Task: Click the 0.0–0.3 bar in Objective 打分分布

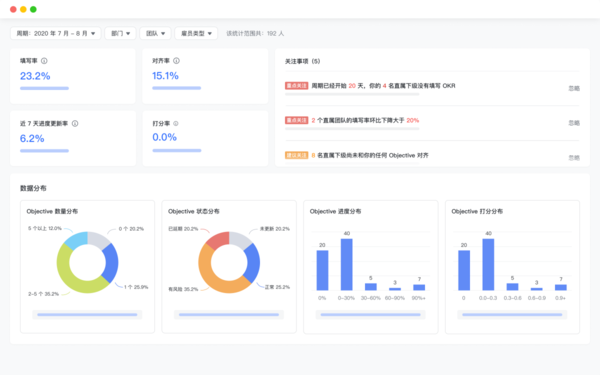Action: click(x=488, y=264)
